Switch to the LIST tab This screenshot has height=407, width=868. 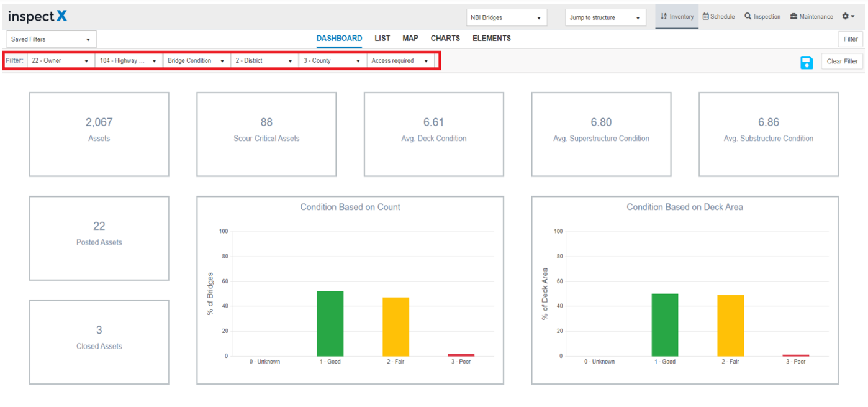pos(382,39)
